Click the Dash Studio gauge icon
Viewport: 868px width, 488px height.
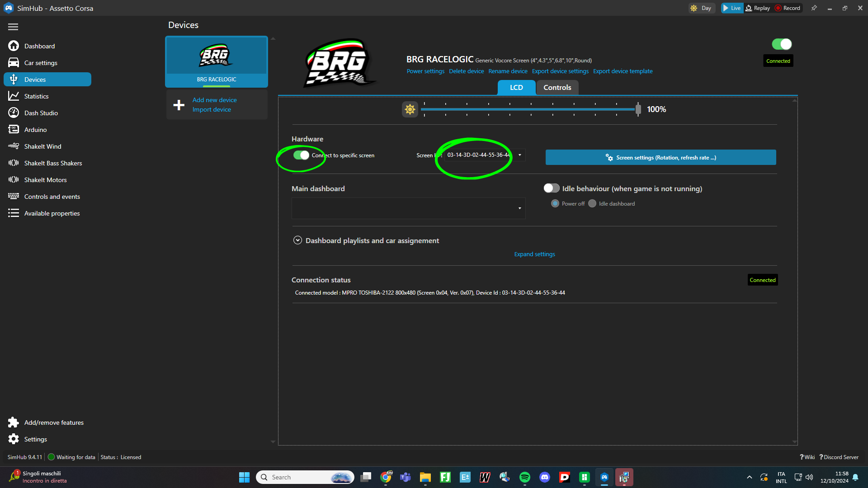(14, 113)
